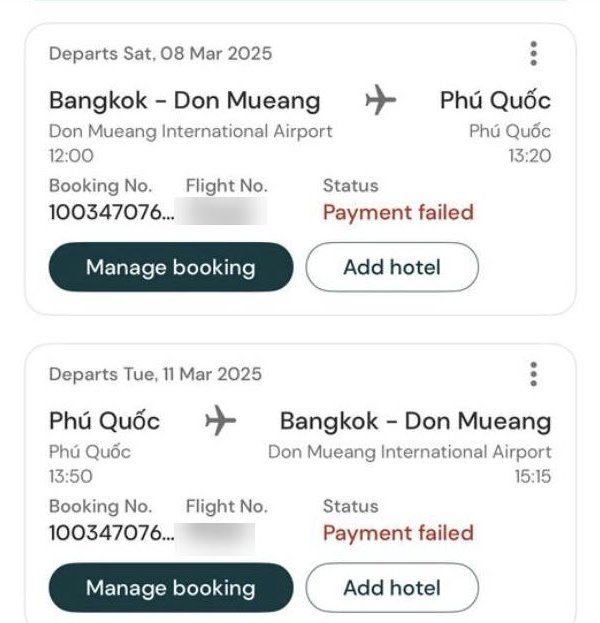Click the blurred flight number on the 08 Mar card
This screenshot has height=623, width=600.
click(x=227, y=212)
